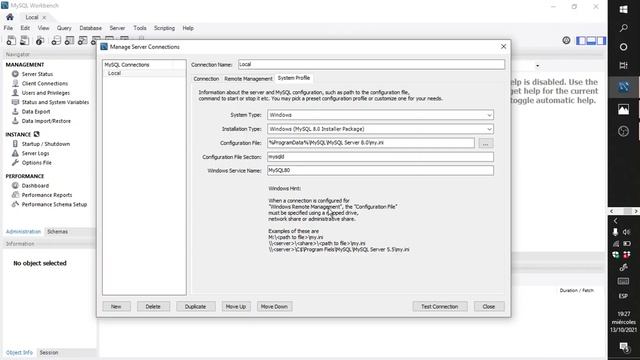Click the dropdown arrow behind the dialog
The height and width of the screenshot is (360, 640).
click(538, 66)
